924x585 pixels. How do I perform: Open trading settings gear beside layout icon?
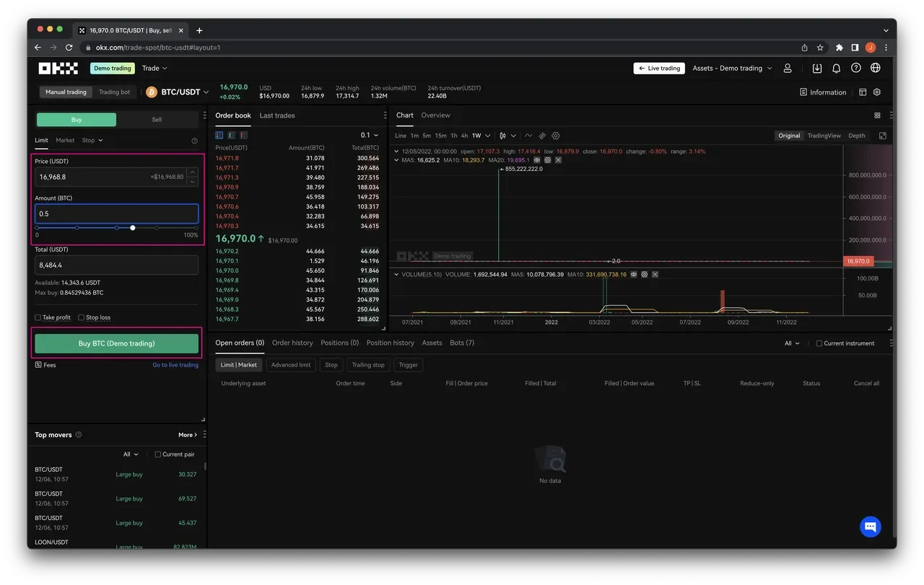pyautogui.click(x=877, y=92)
